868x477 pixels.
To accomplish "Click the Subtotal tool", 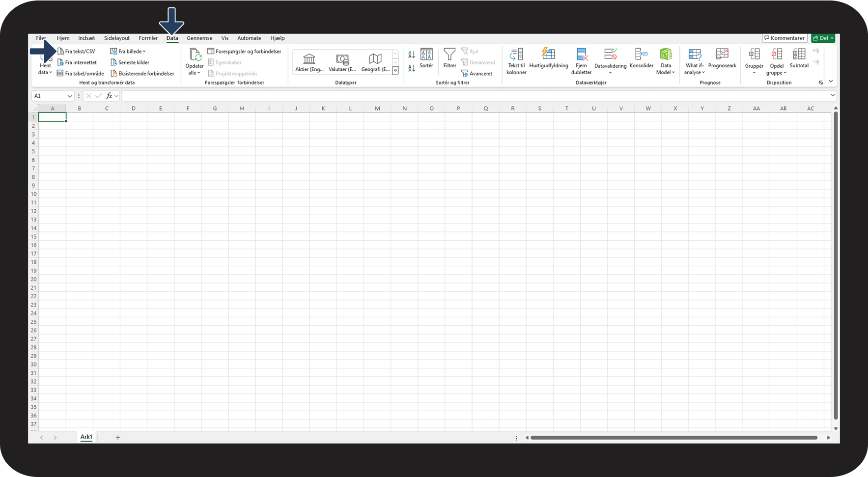I will [799, 59].
